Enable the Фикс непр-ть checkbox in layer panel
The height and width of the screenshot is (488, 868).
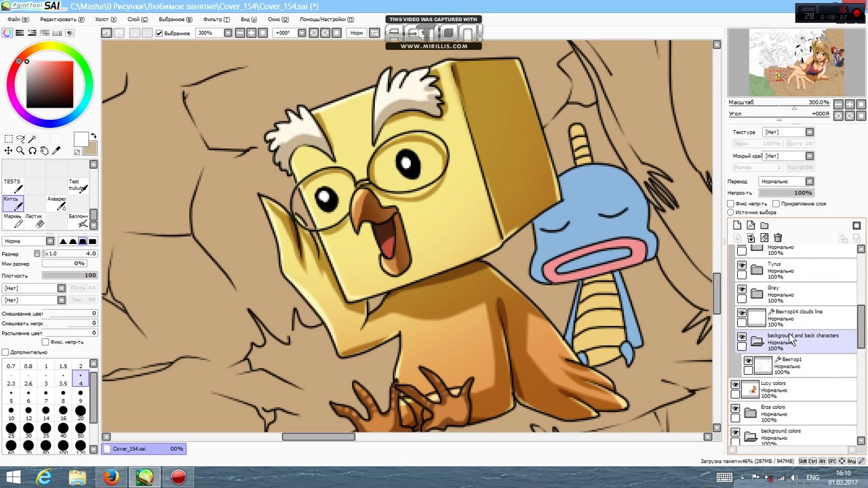coord(731,203)
